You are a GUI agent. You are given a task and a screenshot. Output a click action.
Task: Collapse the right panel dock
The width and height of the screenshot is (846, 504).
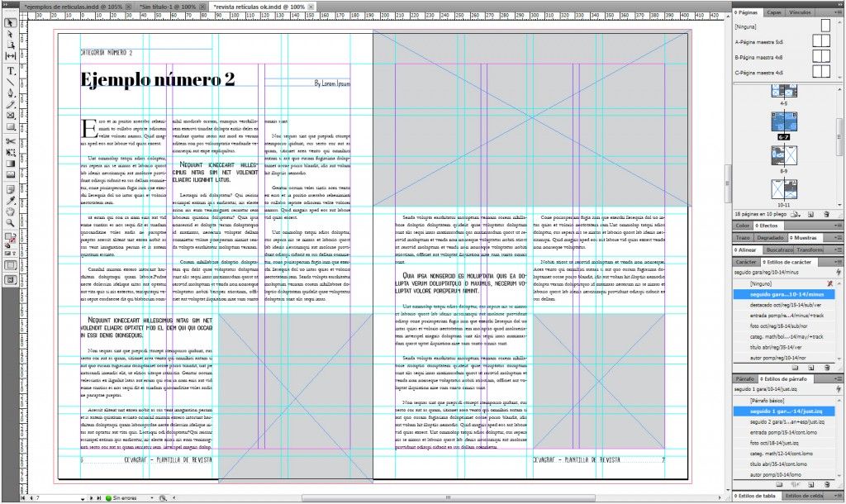tap(839, 4)
